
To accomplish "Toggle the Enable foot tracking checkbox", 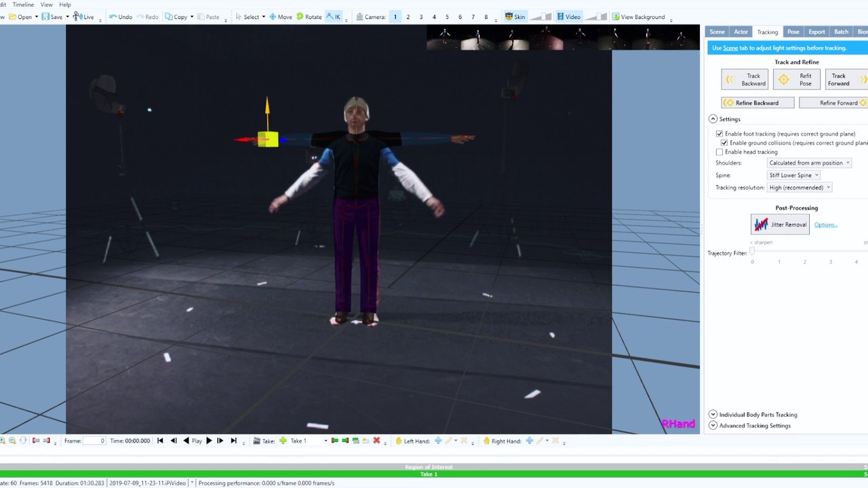I will pos(719,134).
